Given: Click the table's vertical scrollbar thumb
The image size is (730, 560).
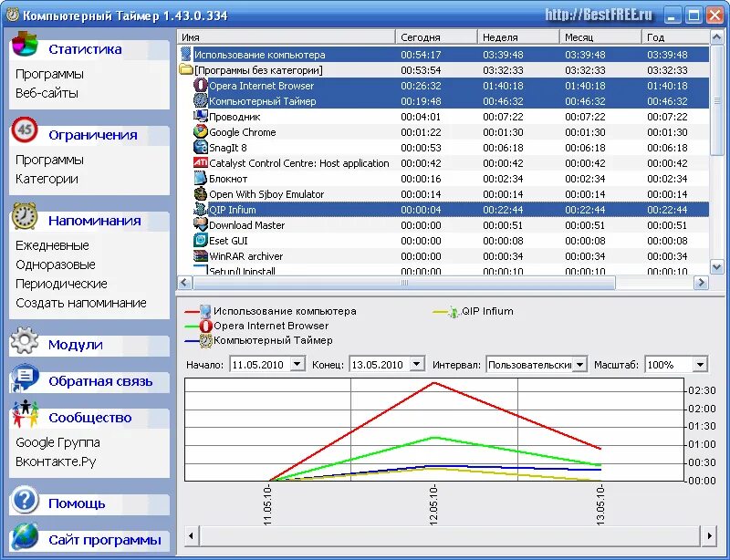Looking at the screenshot, I should point(716,100).
